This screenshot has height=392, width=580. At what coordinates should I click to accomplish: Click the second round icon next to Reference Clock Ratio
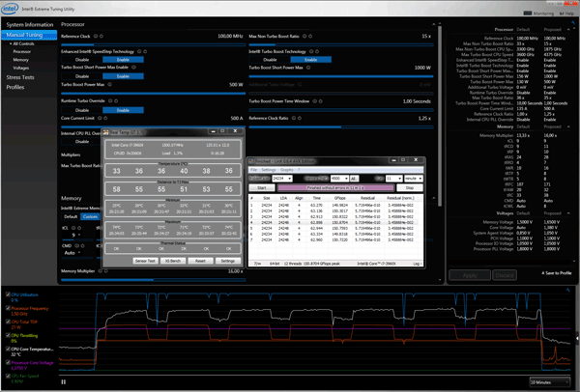[x=300, y=118]
